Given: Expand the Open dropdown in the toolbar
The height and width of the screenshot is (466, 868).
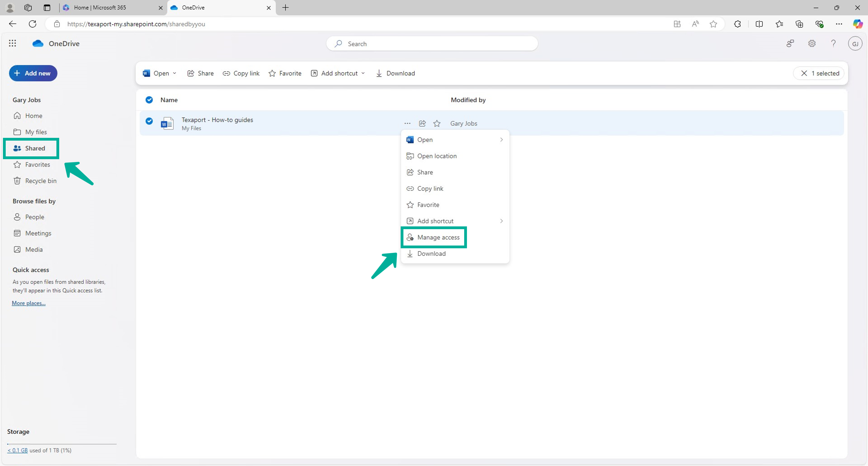Looking at the screenshot, I should 175,73.
